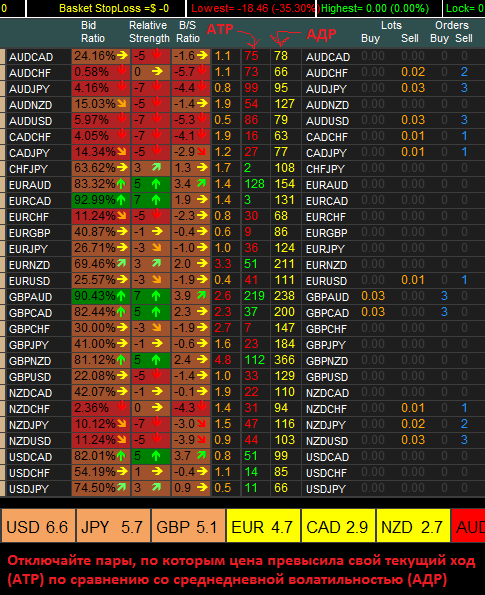Click green up arrow in EURAUD Relative Strength cell
Image resolution: width=485 pixels, height=595 pixels.
(x=156, y=184)
